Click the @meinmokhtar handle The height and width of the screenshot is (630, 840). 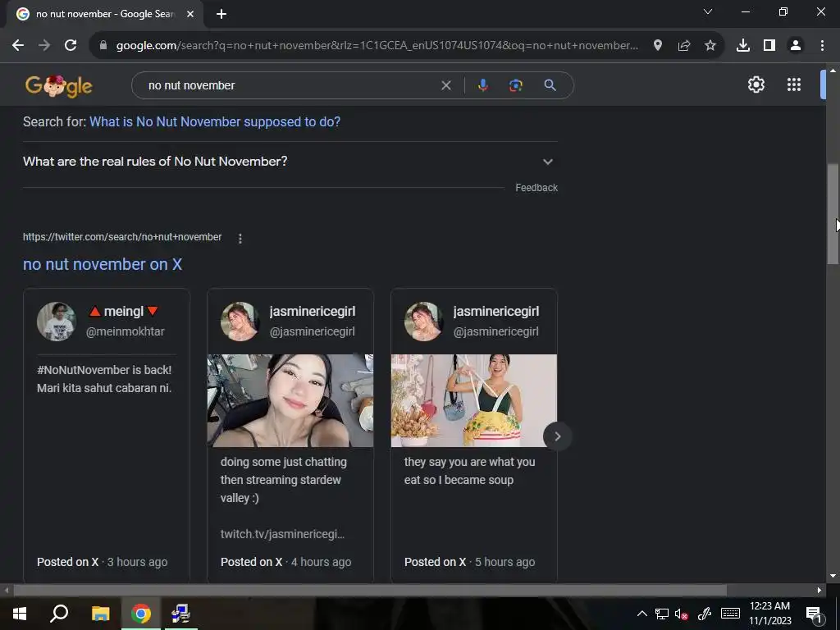pyautogui.click(x=126, y=331)
